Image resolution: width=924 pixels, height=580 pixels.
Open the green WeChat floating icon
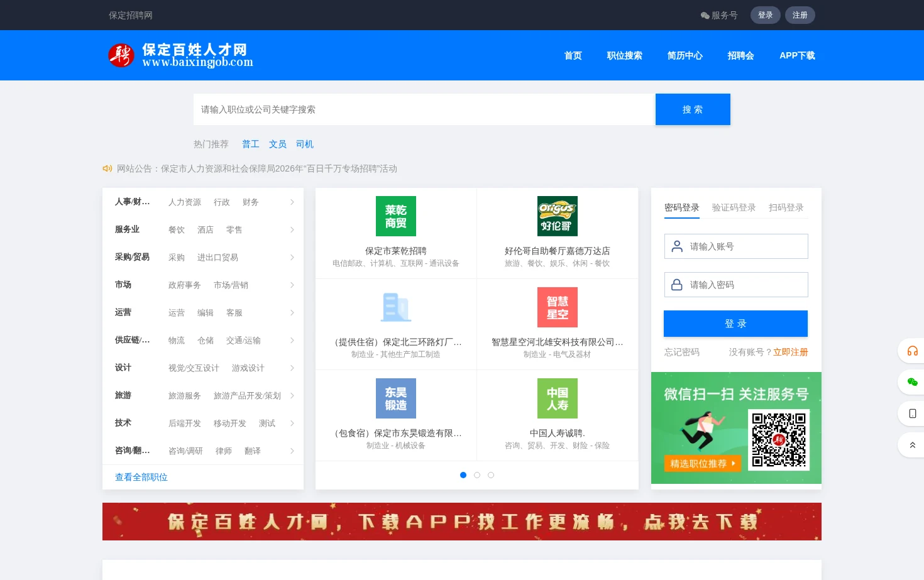[x=913, y=382]
